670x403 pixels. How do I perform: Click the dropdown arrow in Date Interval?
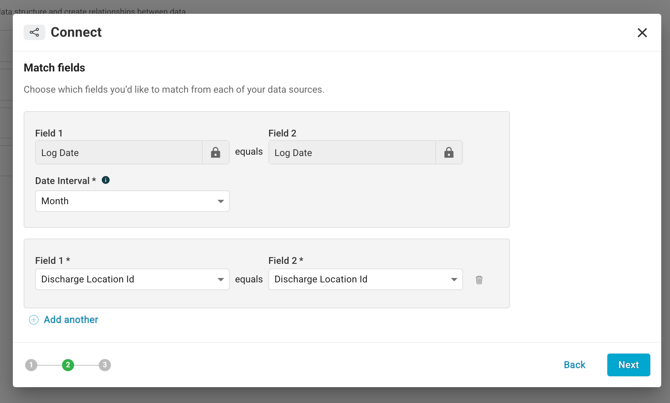(221, 201)
